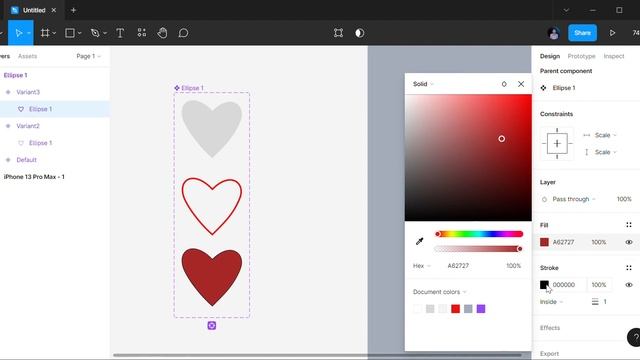The image size is (640, 360).
Task: Open the Page 1 dropdown
Action: (88, 56)
